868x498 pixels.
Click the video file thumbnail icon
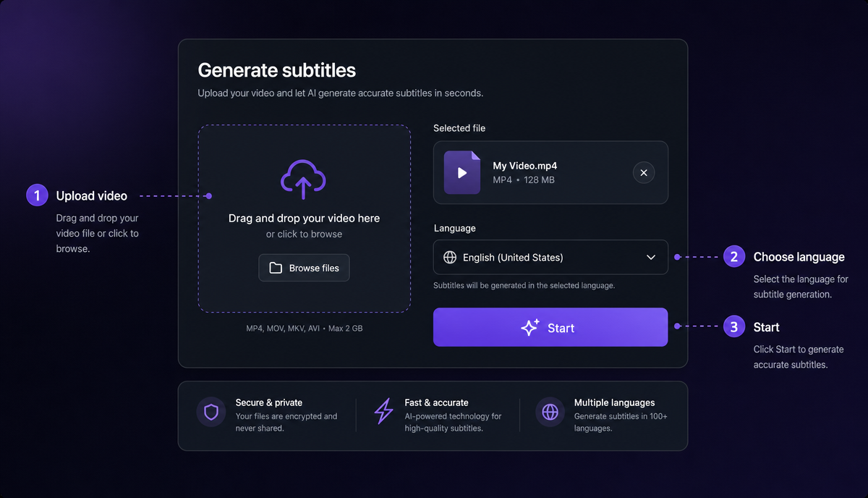point(462,172)
